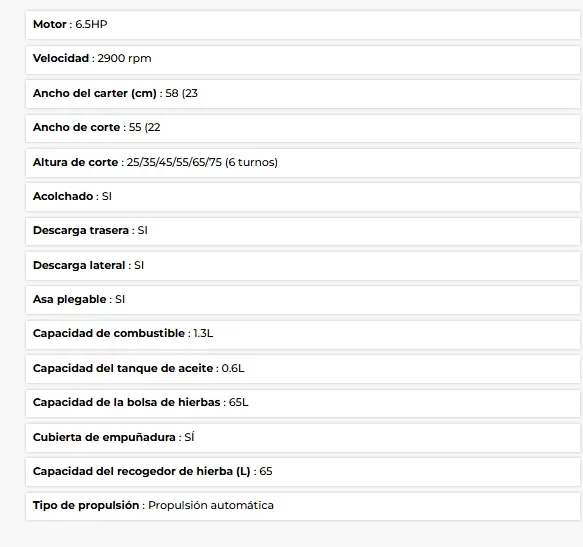Viewport: 583px width, 547px height.
Task: Click Capacidad del tanque de aceite row
Action: 303,369
